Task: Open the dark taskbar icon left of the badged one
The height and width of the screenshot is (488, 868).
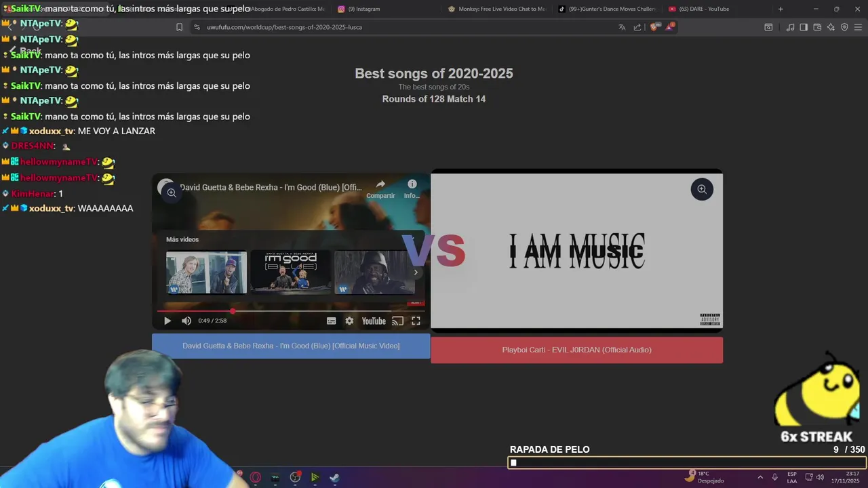Action: tap(275, 477)
